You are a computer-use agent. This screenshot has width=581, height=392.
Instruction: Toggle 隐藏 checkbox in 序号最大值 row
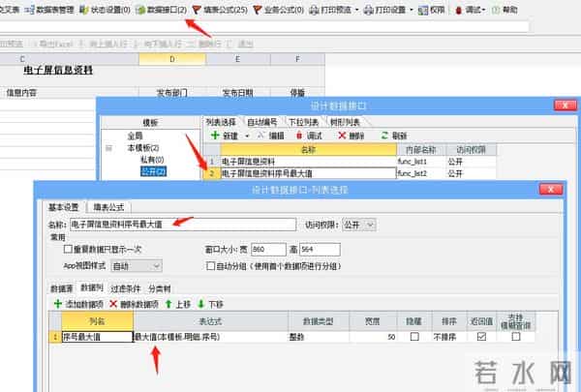point(414,337)
